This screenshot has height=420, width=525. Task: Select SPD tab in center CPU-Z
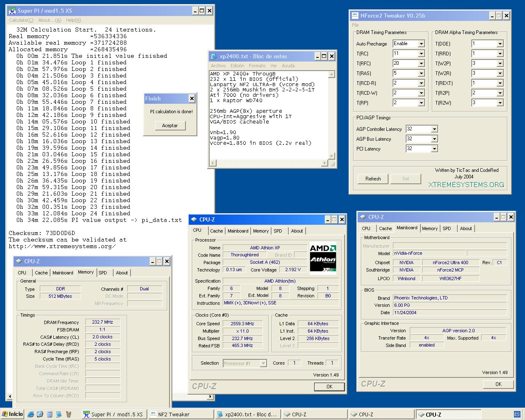coord(278,231)
